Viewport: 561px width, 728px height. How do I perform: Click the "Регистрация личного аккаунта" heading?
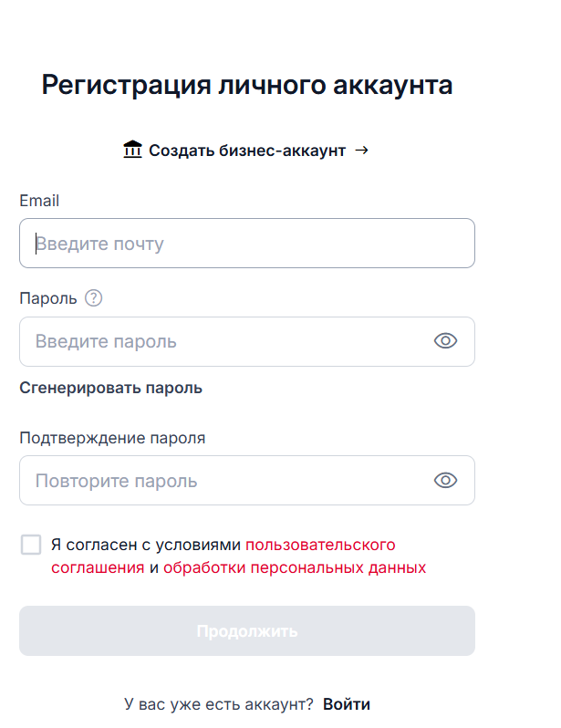pos(247,86)
